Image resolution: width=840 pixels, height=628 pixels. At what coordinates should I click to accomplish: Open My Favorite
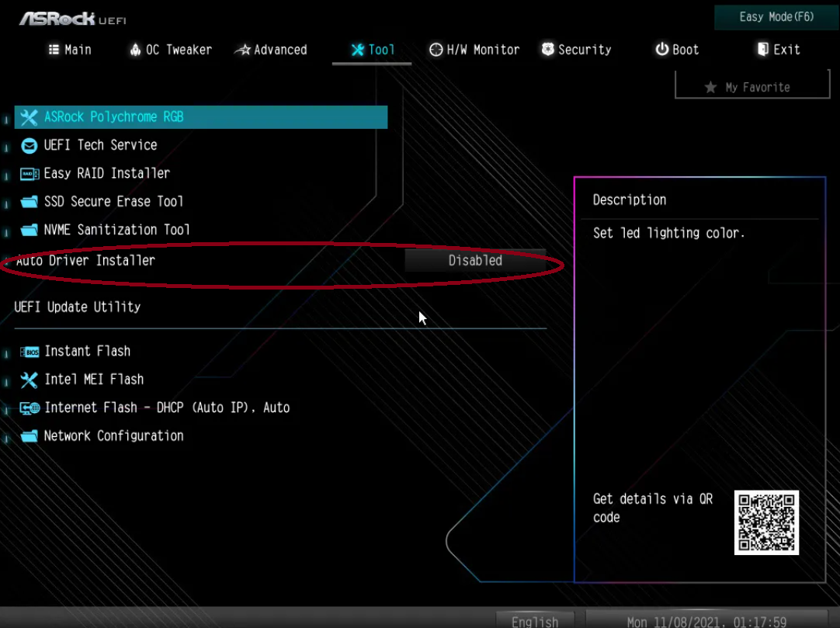(x=752, y=85)
